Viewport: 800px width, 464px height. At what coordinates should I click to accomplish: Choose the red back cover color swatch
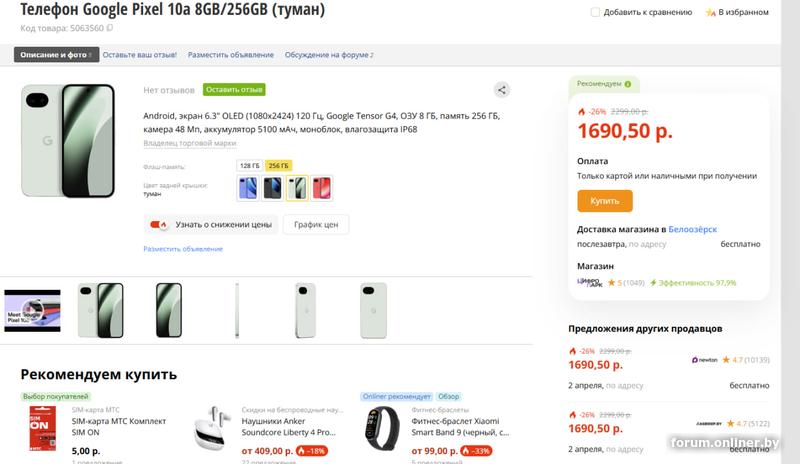[320, 187]
